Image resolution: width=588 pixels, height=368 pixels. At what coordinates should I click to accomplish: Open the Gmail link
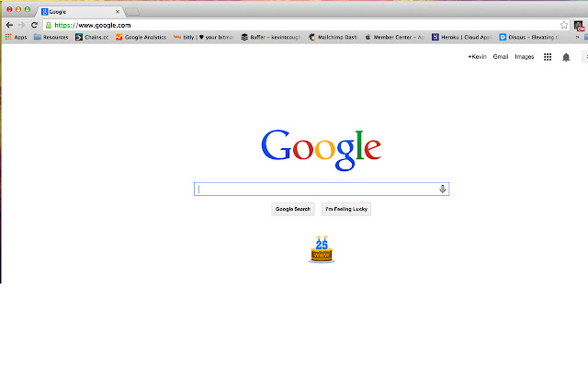[x=500, y=57]
